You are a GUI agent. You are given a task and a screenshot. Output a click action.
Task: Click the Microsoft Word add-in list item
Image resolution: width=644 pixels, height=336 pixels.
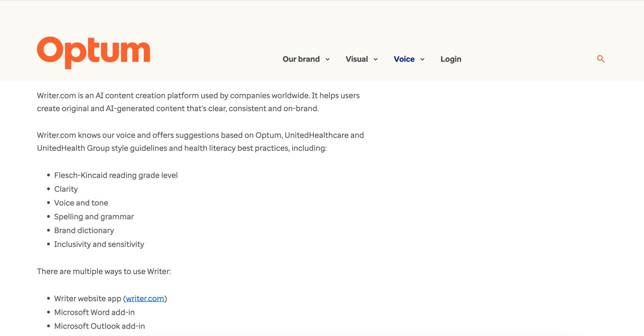(x=94, y=312)
